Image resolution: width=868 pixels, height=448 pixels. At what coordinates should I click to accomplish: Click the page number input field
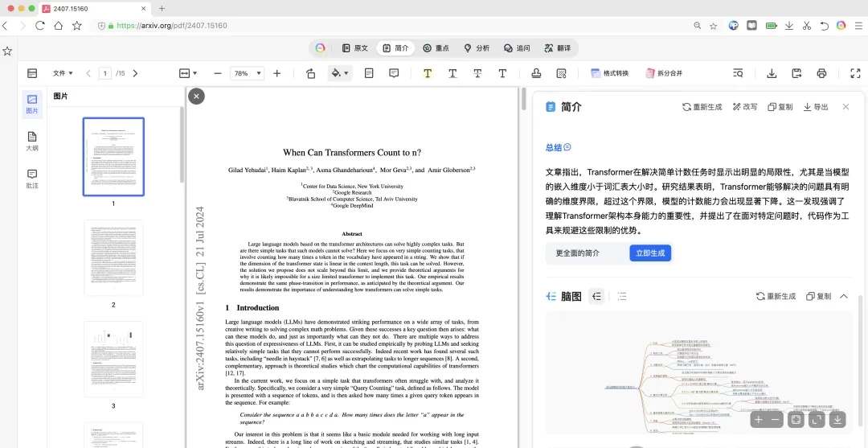pos(104,73)
